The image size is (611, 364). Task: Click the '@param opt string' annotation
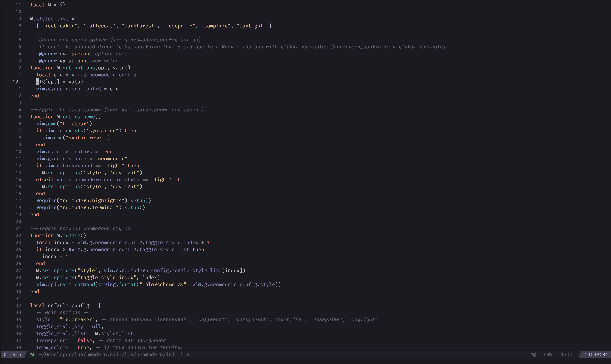point(79,54)
